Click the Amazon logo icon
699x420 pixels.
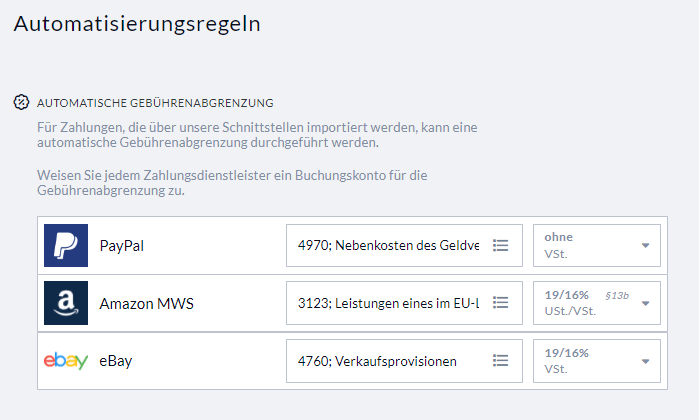pyautogui.click(x=66, y=303)
